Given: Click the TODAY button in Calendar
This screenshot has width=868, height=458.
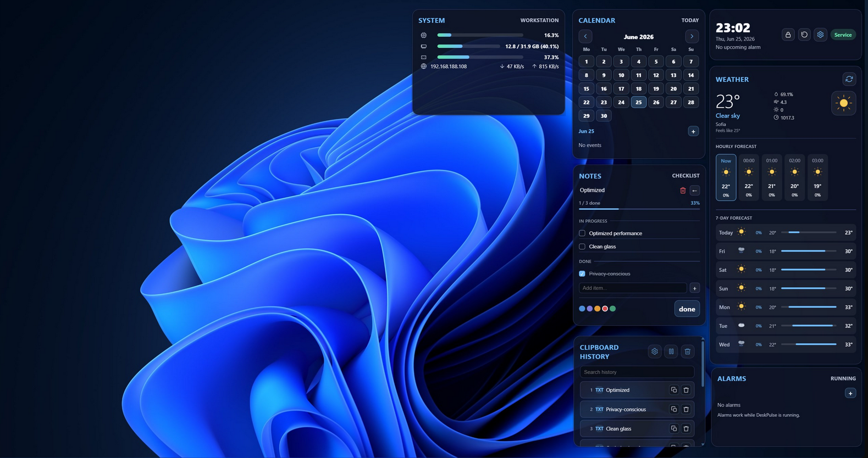Looking at the screenshot, I should click(690, 20).
